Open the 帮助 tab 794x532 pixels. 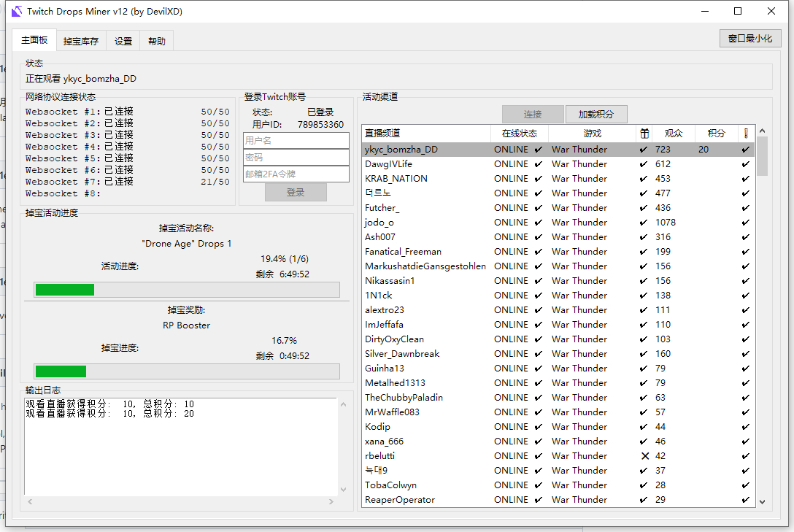coord(157,41)
